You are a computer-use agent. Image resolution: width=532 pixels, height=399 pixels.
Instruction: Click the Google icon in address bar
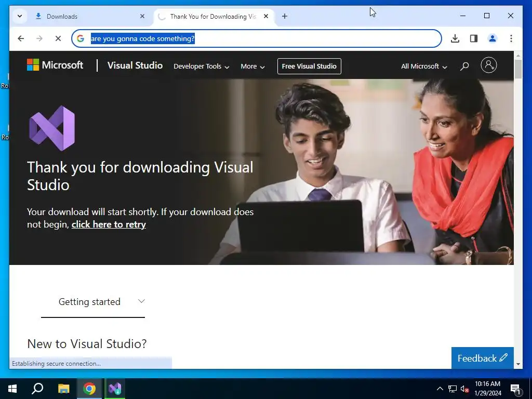[x=81, y=38]
